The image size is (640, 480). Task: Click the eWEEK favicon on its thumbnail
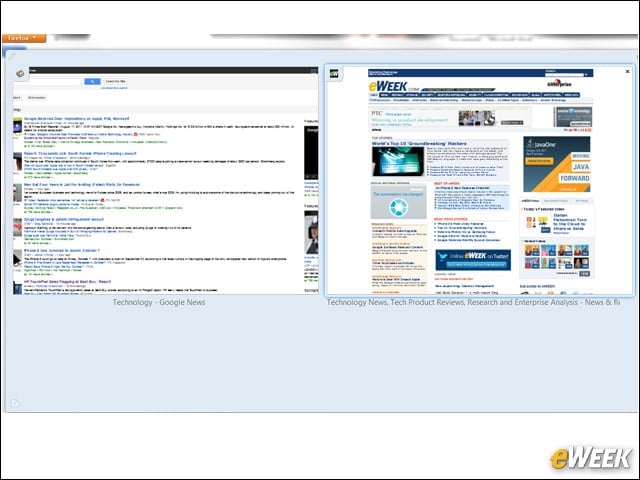click(334, 73)
